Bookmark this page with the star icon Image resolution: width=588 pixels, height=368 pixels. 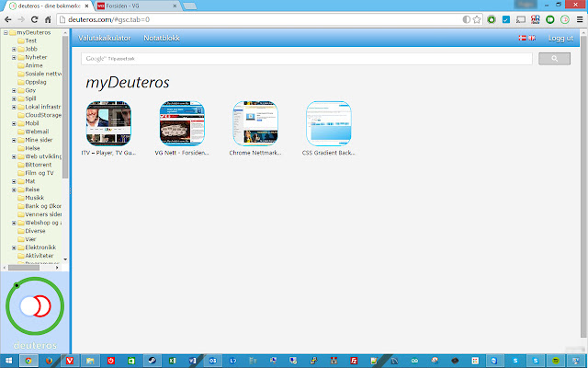coord(477,19)
